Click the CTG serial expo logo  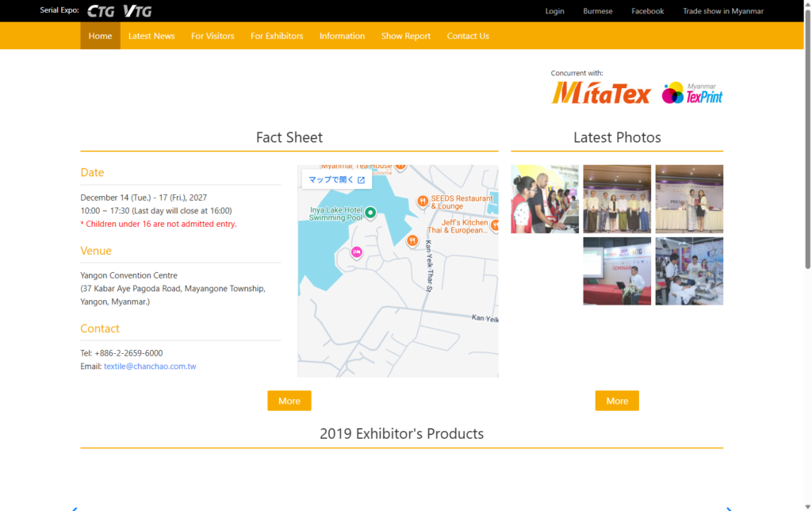point(101,11)
